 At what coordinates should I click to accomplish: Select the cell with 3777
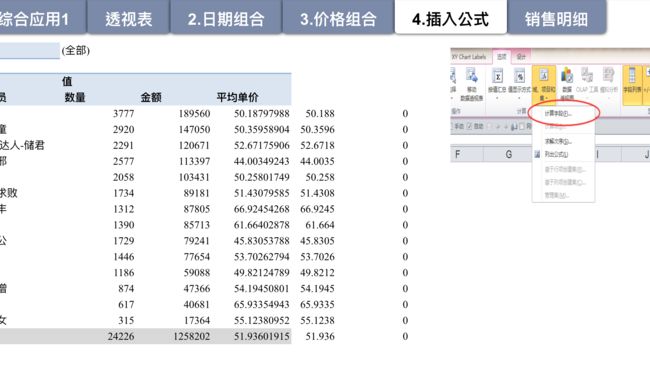(124, 114)
